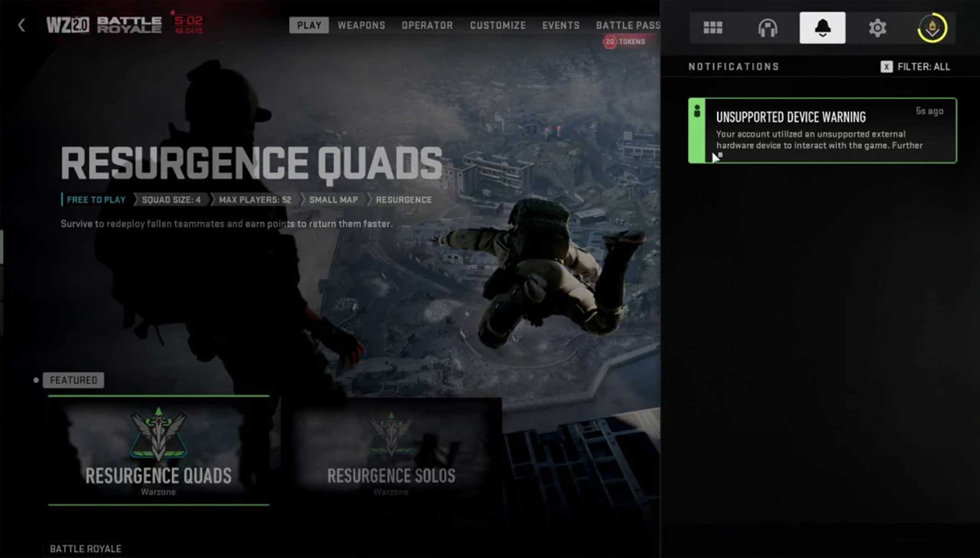
Task: Select Resurgence Quads featured mode
Action: (x=158, y=448)
